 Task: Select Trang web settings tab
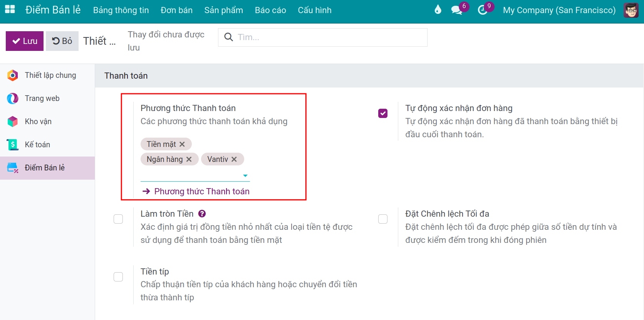coord(47,99)
